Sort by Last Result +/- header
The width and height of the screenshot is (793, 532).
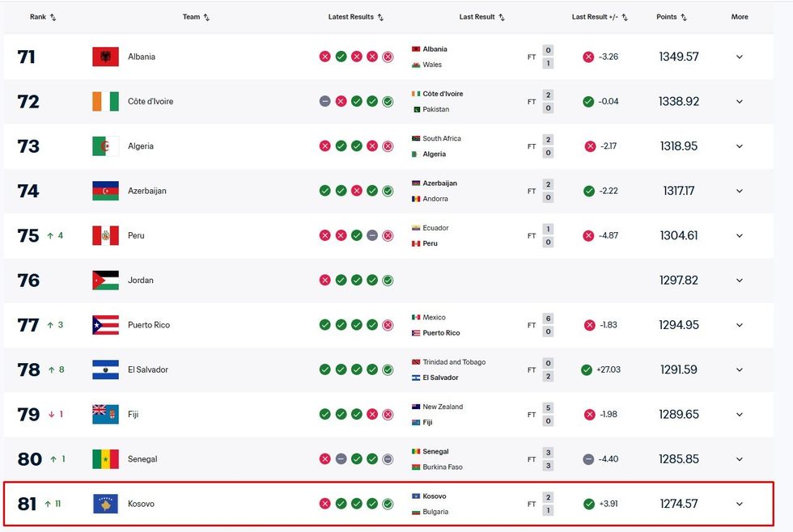click(600, 17)
